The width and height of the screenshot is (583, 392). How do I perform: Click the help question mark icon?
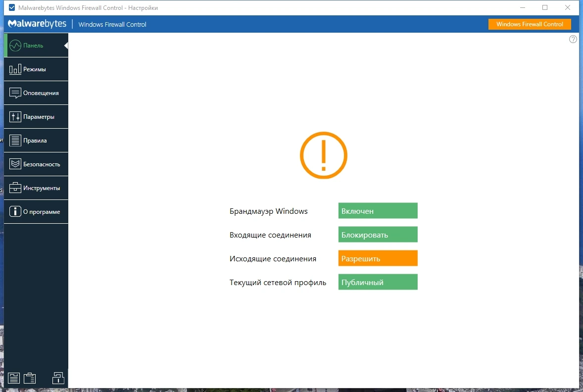pos(573,39)
